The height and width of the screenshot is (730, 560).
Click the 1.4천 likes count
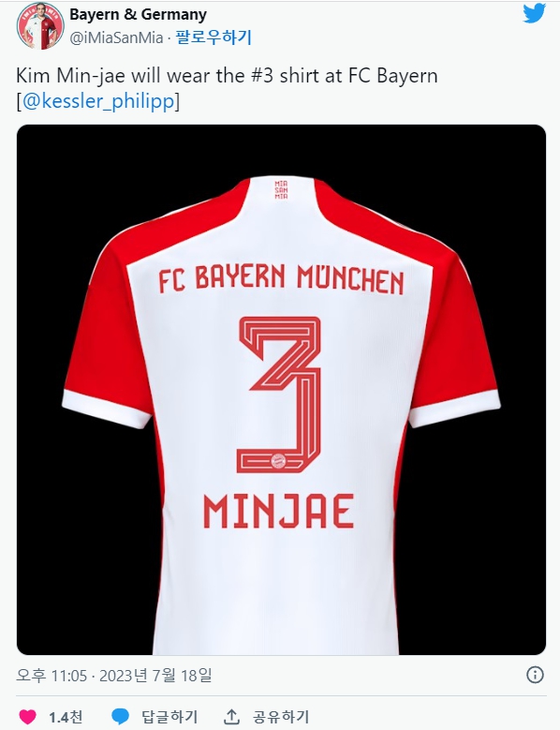pyautogui.click(x=66, y=717)
